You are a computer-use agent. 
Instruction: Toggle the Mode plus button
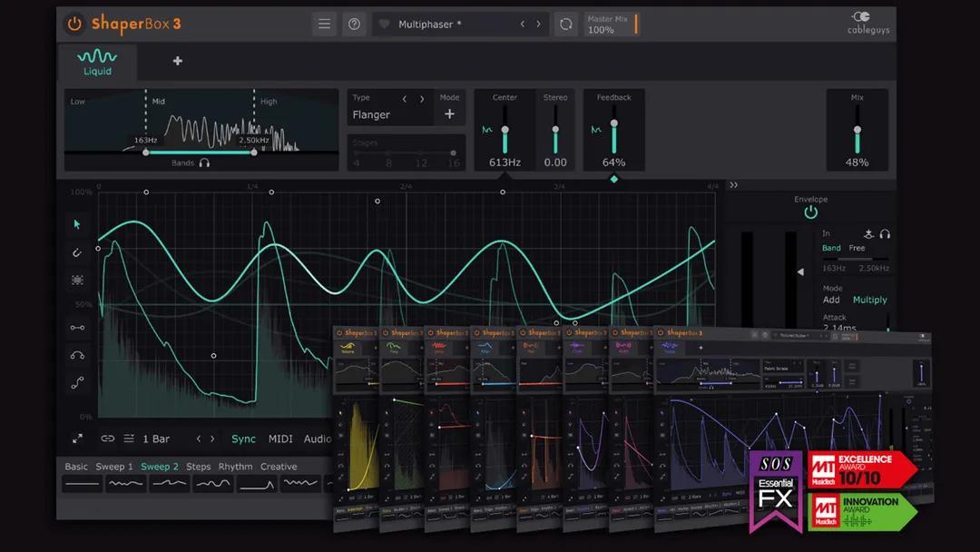point(449,114)
